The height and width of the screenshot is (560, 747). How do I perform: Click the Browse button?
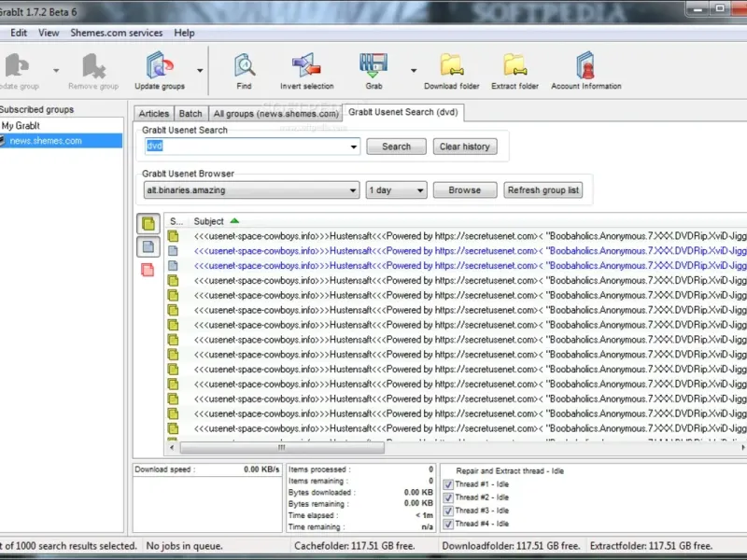[x=464, y=190]
